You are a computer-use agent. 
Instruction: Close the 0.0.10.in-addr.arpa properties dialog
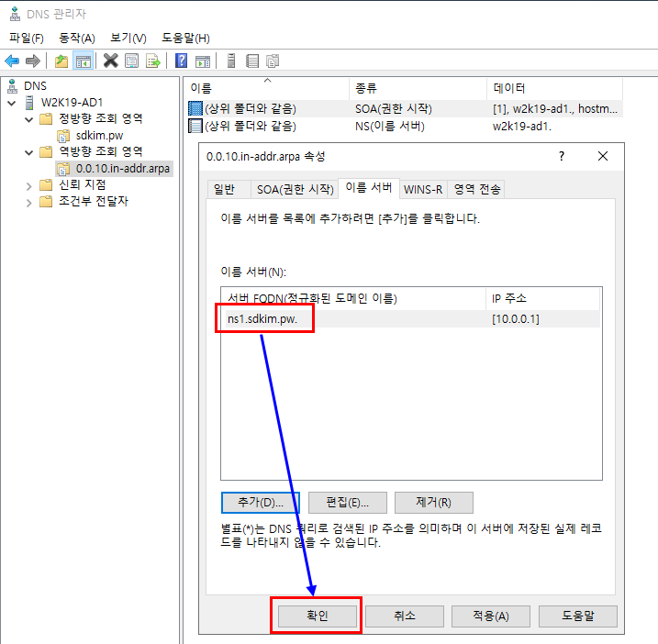click(x=603, y=156)
